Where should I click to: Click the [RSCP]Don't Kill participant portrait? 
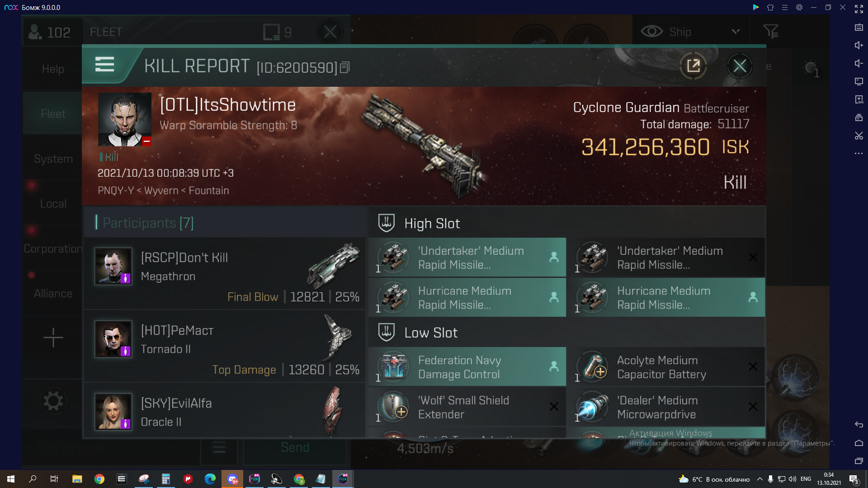click(x=112, y=265)
